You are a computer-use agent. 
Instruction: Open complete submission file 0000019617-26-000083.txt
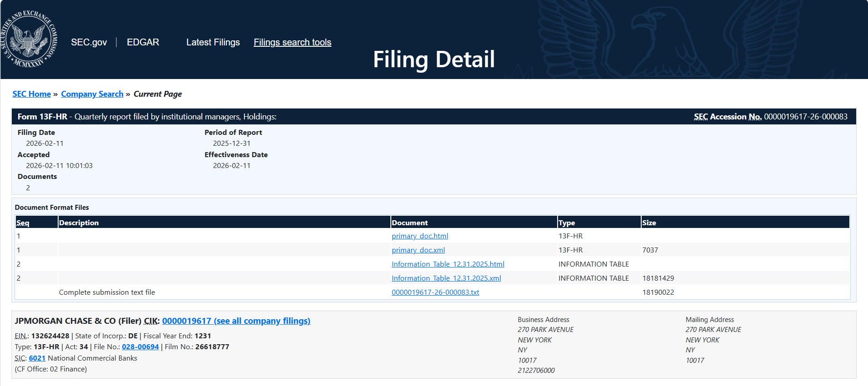click(x=435, y=292)
